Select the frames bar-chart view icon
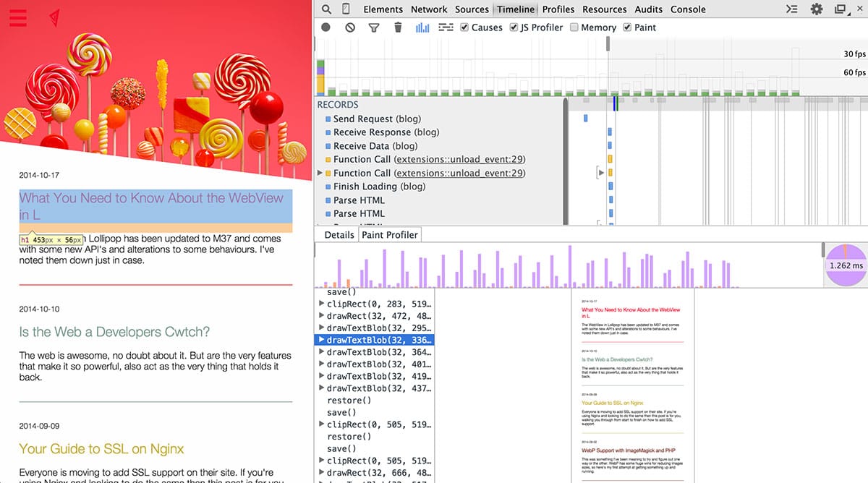This screenshot has height=483, width=868. [422, 27]
